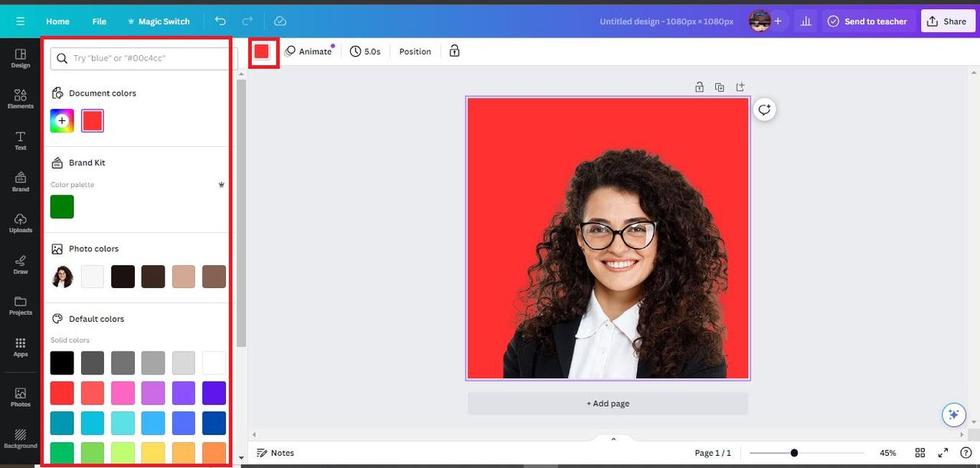Image resolution: width=980 pixels, height=468 pixels.
Task: Open the 45% zoom level menu
Action: pos(887,453)
